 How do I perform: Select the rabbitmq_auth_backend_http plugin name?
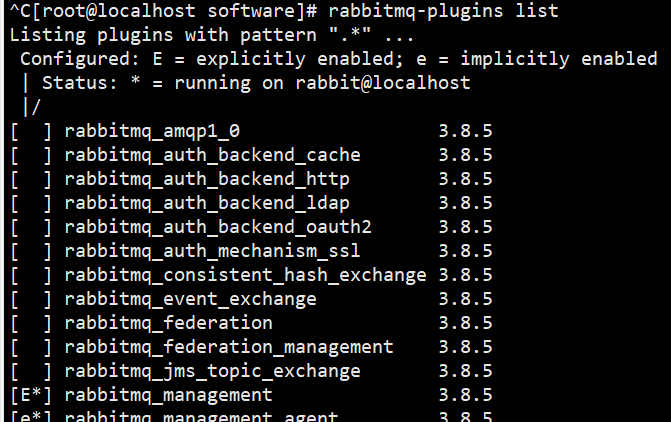click(x=207, y=179)
